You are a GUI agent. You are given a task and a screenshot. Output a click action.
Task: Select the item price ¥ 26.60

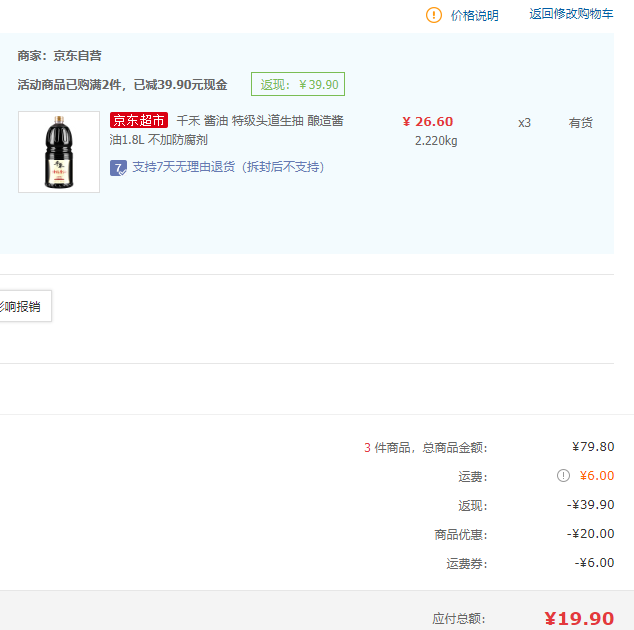tap(428, 122)
